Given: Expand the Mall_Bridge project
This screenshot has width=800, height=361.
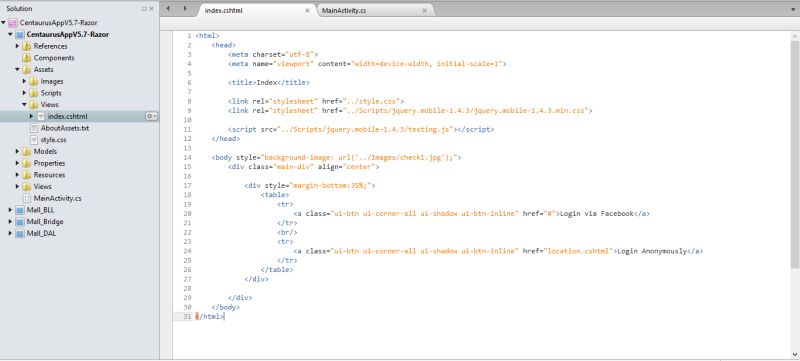Looking at the screenshot, I should (11, 222).
